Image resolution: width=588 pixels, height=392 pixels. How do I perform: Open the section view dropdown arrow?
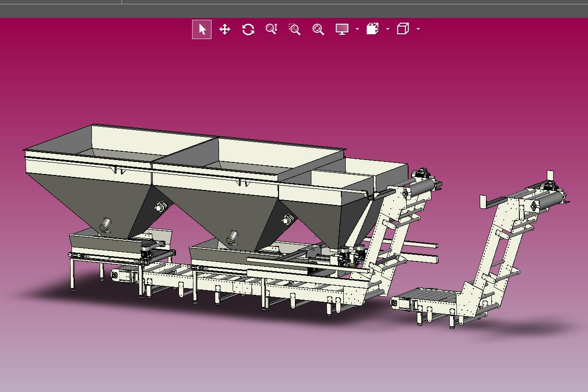pyautogui.click(x=388, y=29)
